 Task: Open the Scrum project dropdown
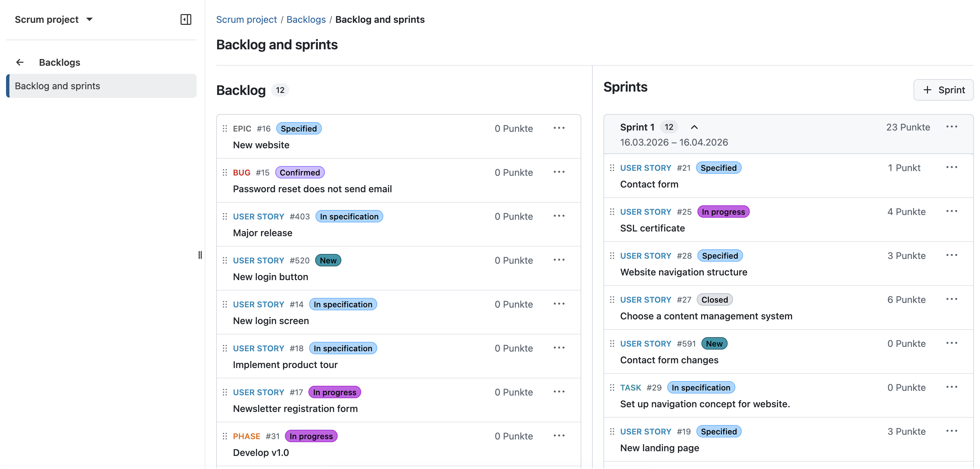(54, 19)
